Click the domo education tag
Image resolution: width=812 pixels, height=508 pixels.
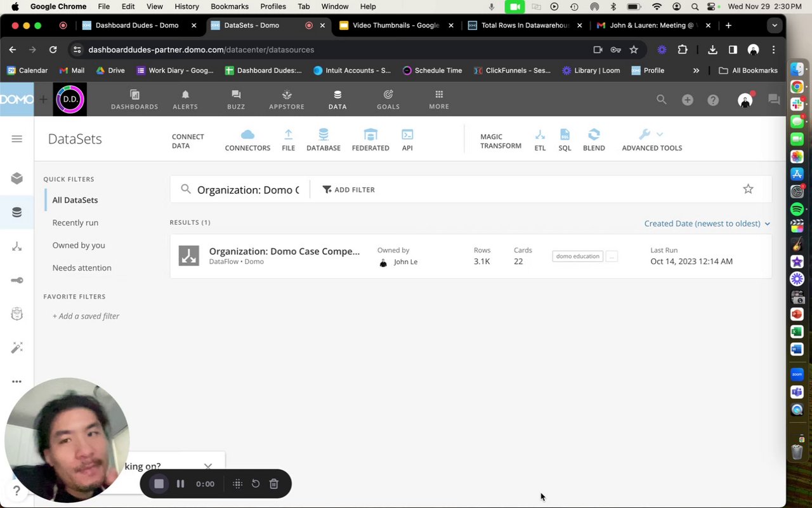point(577,257)
